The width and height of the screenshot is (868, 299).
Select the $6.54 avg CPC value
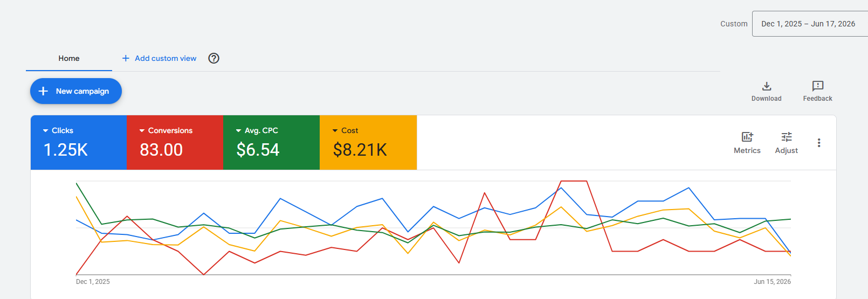[258, 150]
